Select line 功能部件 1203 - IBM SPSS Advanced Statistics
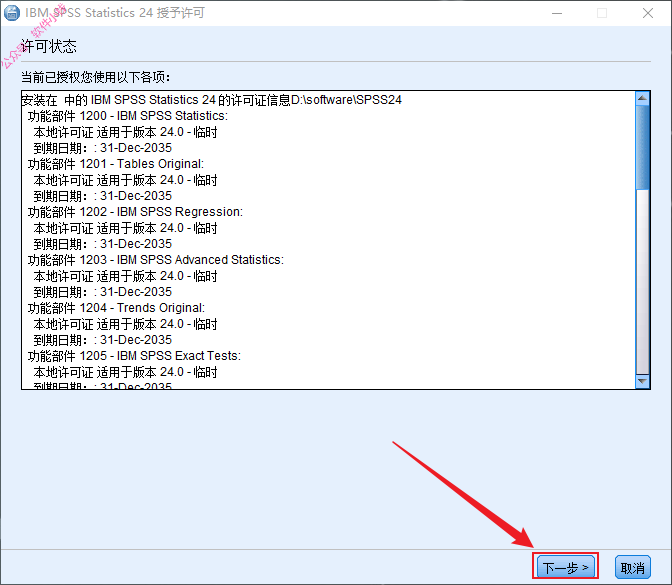The image size is (672, 585). coord(156,260)
